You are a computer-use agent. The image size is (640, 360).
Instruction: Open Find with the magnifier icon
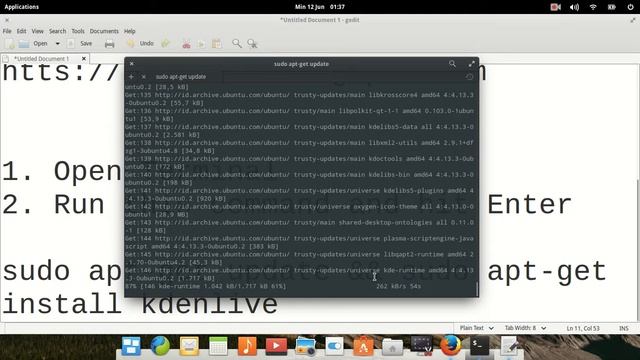(237, 43)
